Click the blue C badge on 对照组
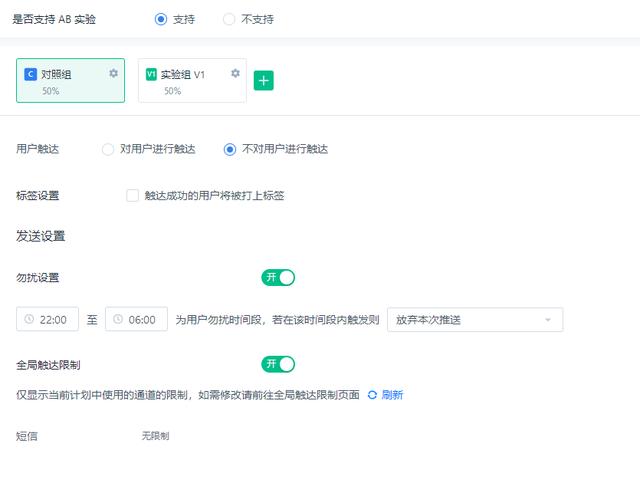 click(31, 74)
